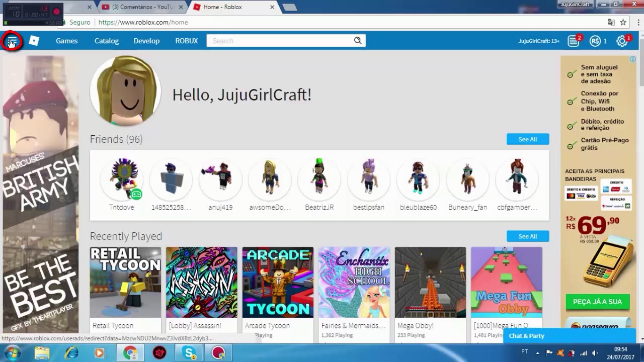This screenshot has height=362, width=644.
Task: Open friend 148525258... avatar
Action: tap(171, 179)
